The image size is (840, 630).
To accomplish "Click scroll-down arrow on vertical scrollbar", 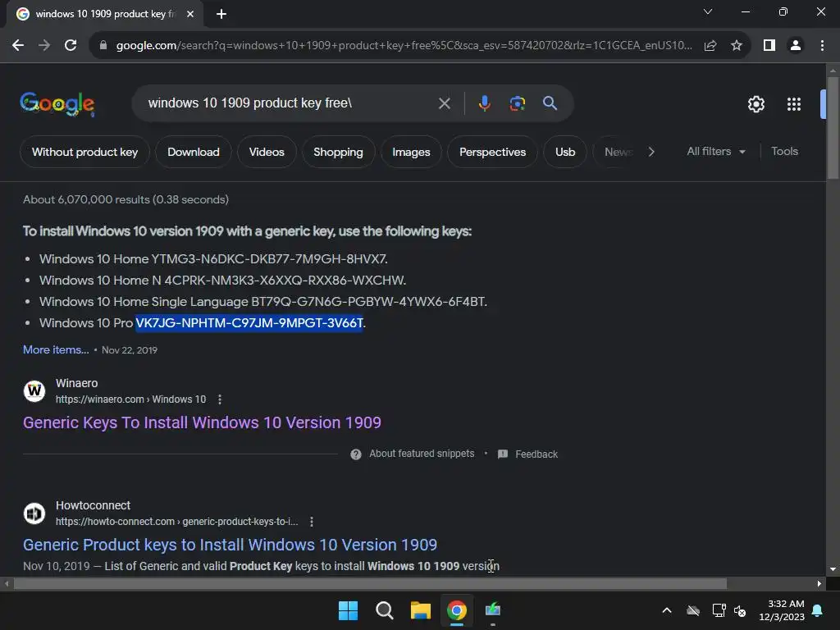I will coord(833,570).
